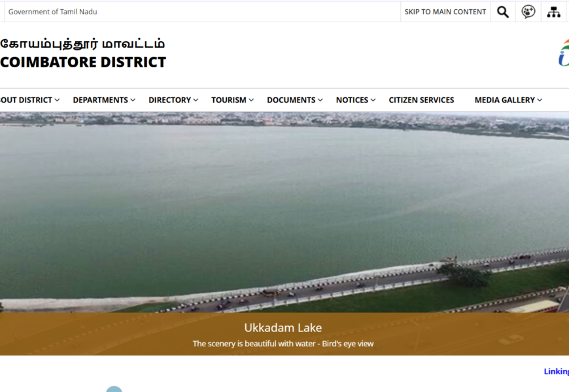Screen dimensions: 569x392
Task: Expand the Departments dropdown menu
Action: [104, 100]
